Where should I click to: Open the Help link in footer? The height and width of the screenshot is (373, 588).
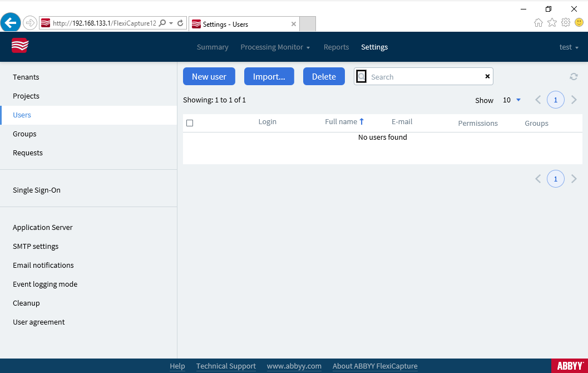tap(177, 366)
